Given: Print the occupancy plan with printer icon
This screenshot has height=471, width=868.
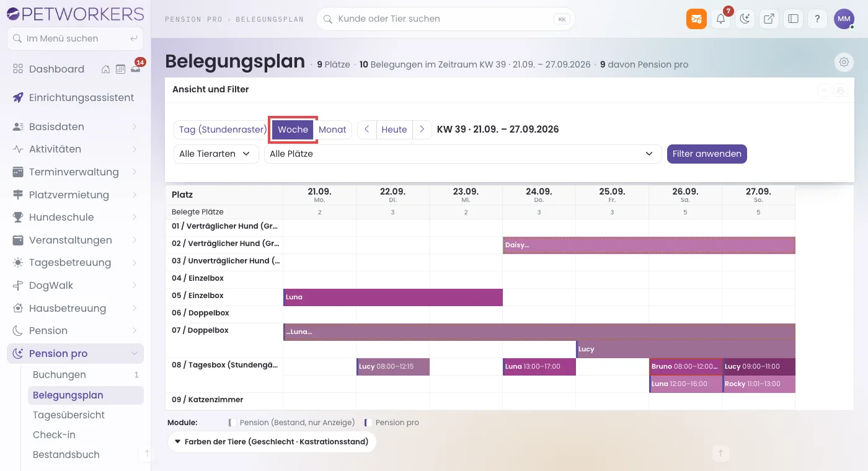Looking at the screenshot, I should click(840, 90).
